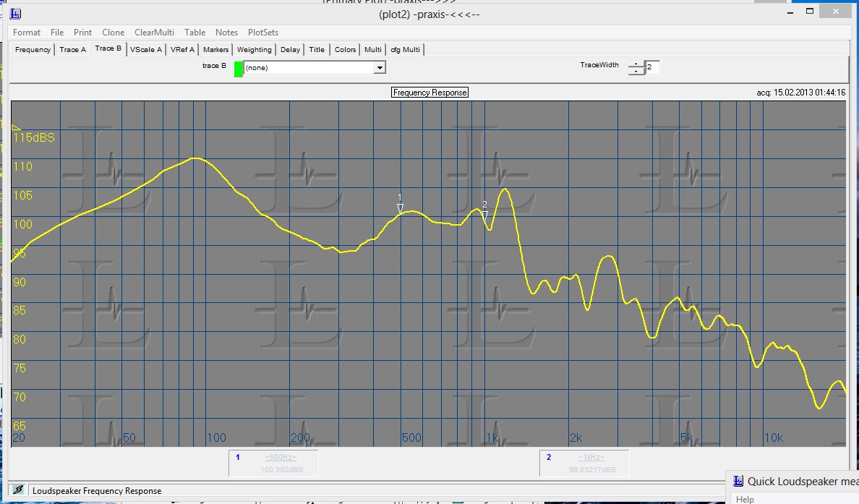Switch to the Markers tab

point(215,49)
